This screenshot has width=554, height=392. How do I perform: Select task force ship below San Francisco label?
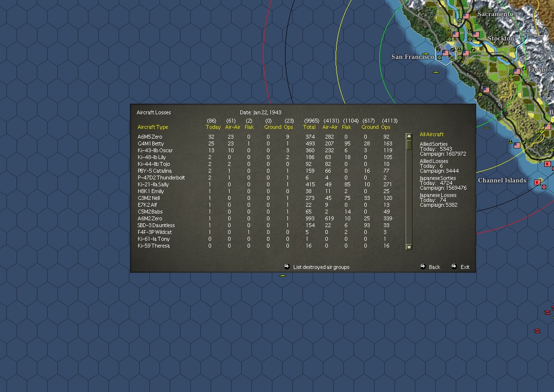tap(436, 72)
